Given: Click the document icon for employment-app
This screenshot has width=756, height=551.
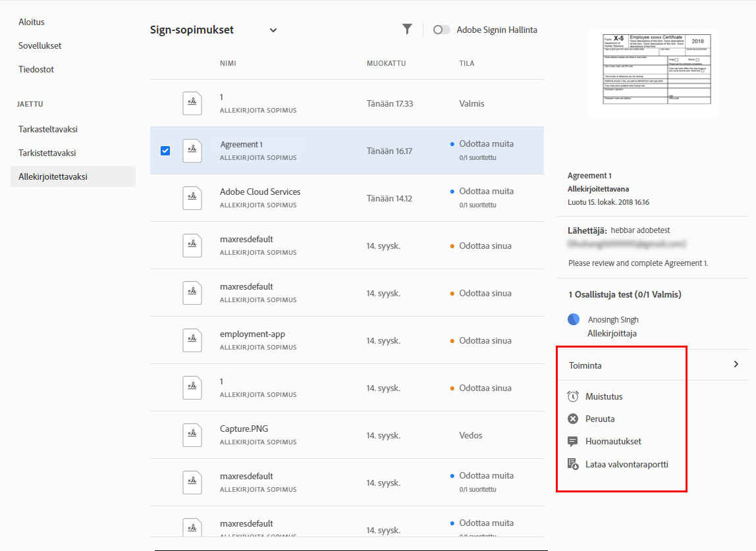Looking at the screenshot, I should click(192, 340).
